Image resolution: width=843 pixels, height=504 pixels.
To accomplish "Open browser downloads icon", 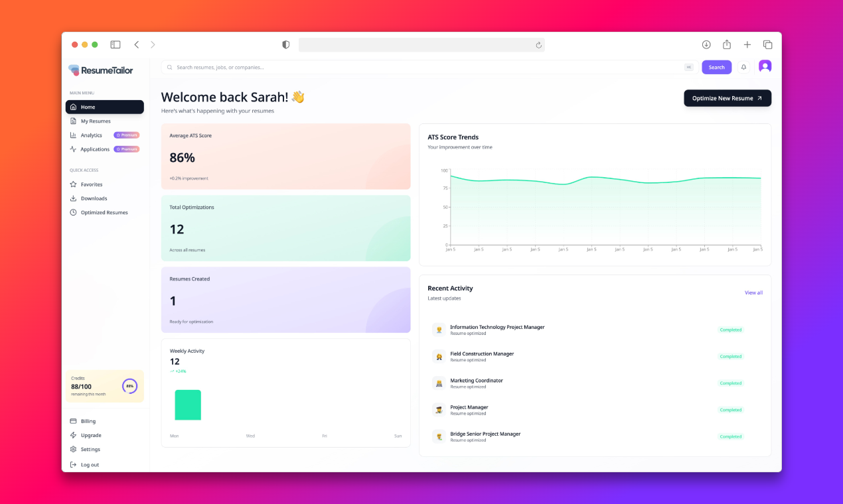I will [706, 44].
